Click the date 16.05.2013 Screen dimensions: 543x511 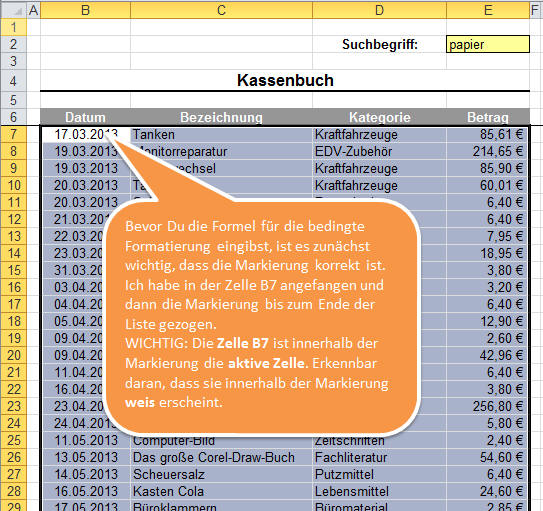click(85, 491)
